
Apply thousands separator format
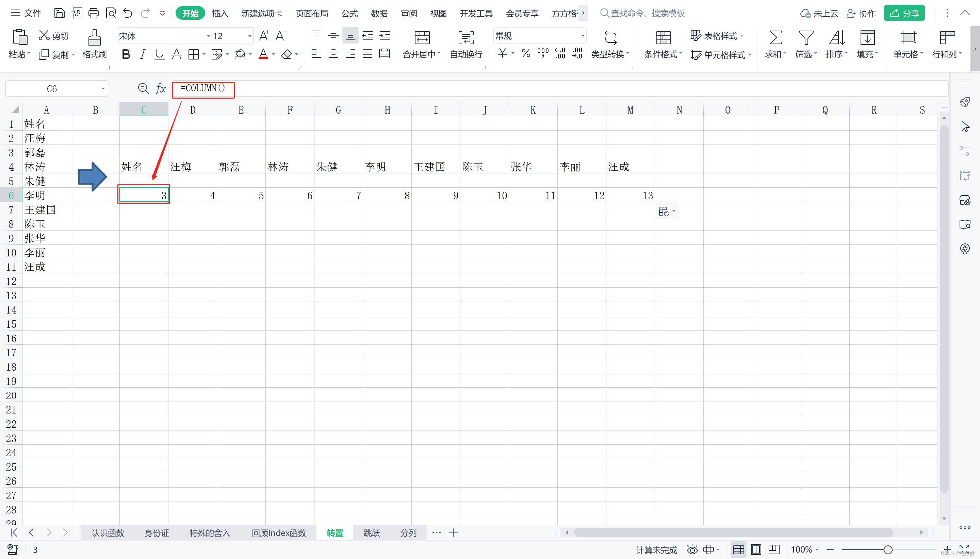(543, 53)
